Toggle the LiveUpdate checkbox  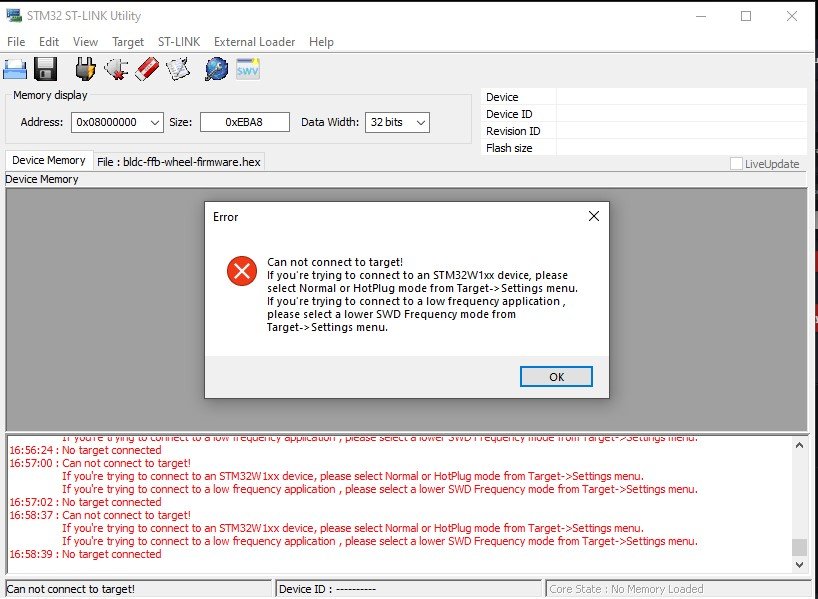(x=736, y=164)
